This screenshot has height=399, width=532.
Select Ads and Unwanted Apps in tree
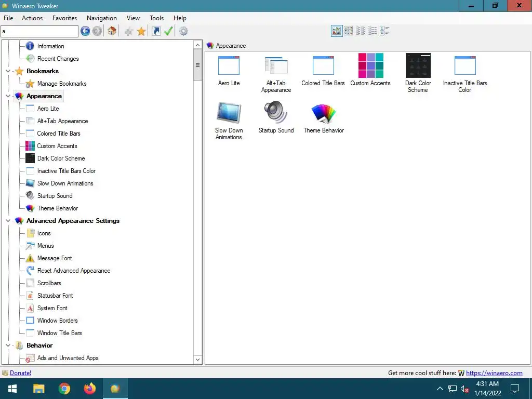tap(68, 358)
